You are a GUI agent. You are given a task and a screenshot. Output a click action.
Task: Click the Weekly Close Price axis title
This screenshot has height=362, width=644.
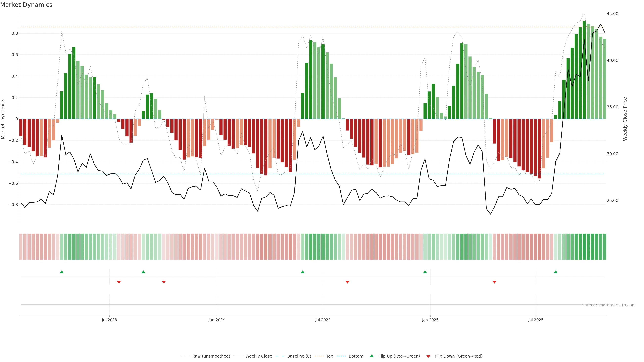[x=625, y=119]
